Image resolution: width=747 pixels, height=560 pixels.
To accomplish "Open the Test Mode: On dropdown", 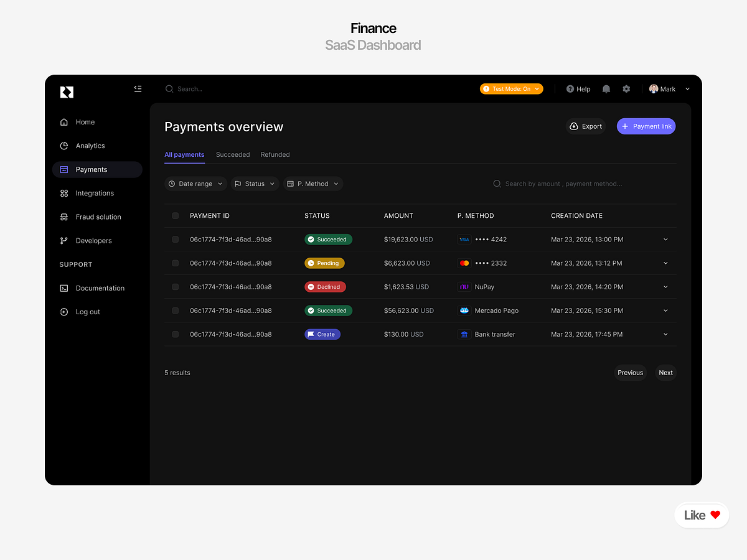I will (512, 89).
